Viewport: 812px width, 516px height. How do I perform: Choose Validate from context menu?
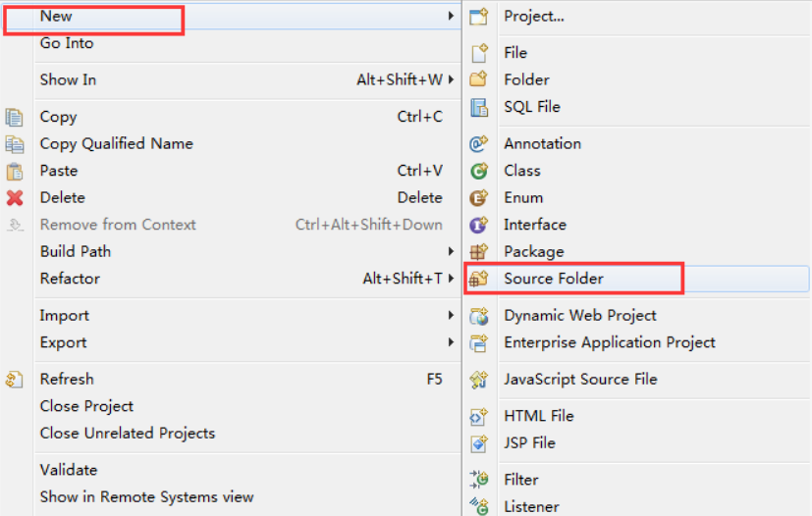pyautogui.click(x=69, y=470)
